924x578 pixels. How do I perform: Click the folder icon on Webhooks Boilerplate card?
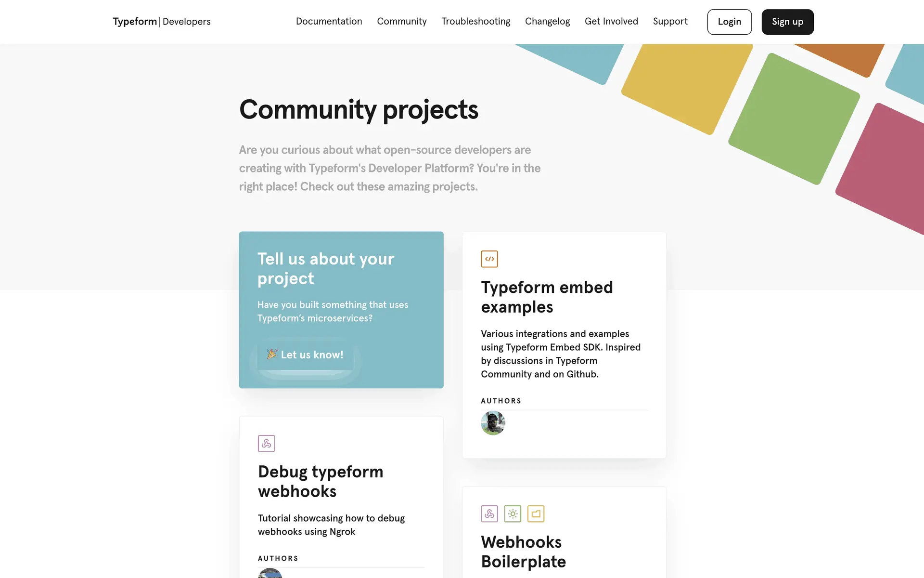click(x=536, y=514)
